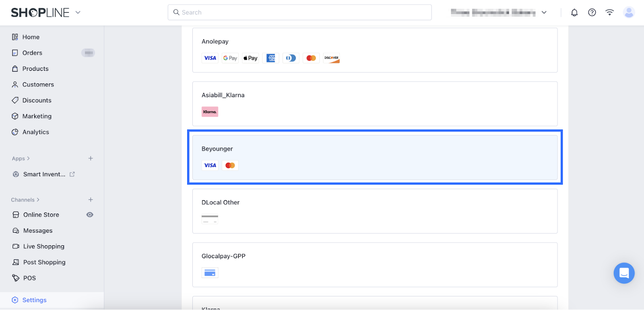This screenshot has width=644, height=310.
Task: Click the Discounts tag icon
Action: [x=15, y=100]
